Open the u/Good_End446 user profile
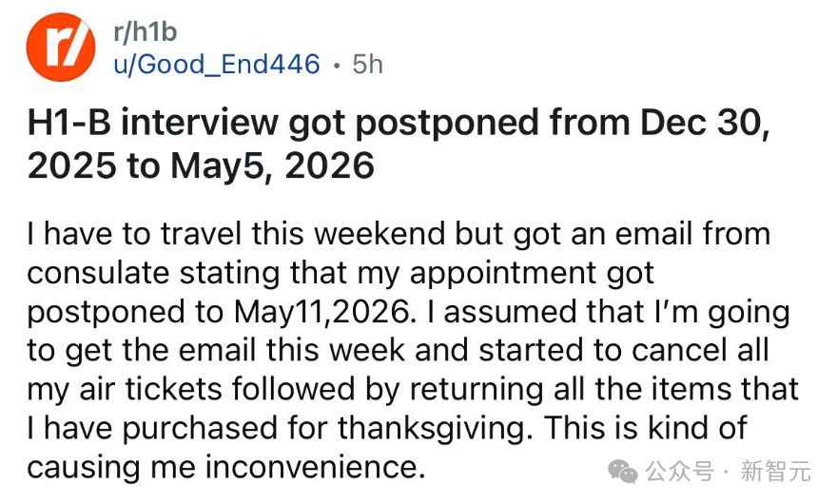The image size is (837, 504). click(x=217, y=64)
